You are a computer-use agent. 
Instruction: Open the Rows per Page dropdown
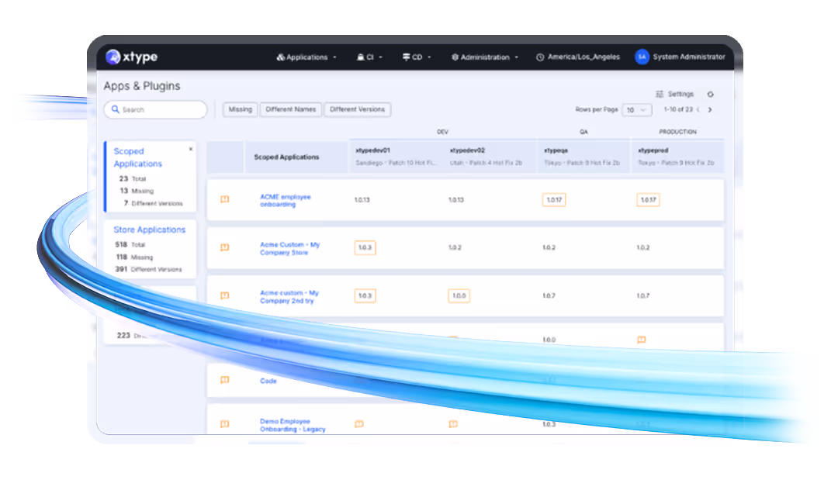pyautogui.click(x=637, y=110)
